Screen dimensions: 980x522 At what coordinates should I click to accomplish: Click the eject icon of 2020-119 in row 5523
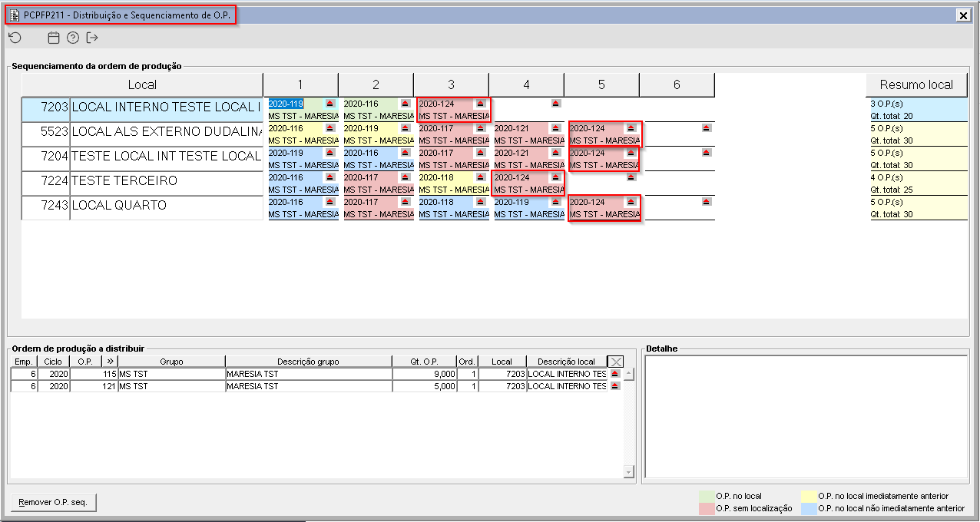tap(406, 128)
